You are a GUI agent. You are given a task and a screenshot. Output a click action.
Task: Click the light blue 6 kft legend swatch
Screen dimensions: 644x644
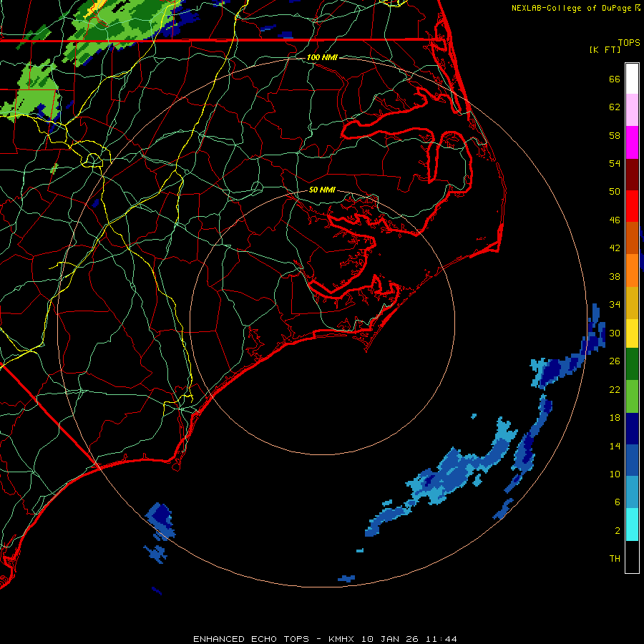[x=632, y=492]
